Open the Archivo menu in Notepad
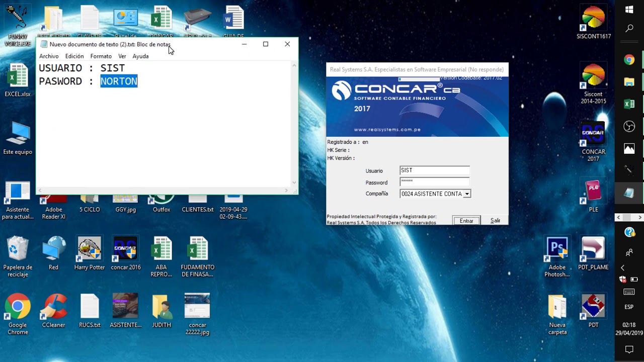644x362 pixels. click(49, 56)
